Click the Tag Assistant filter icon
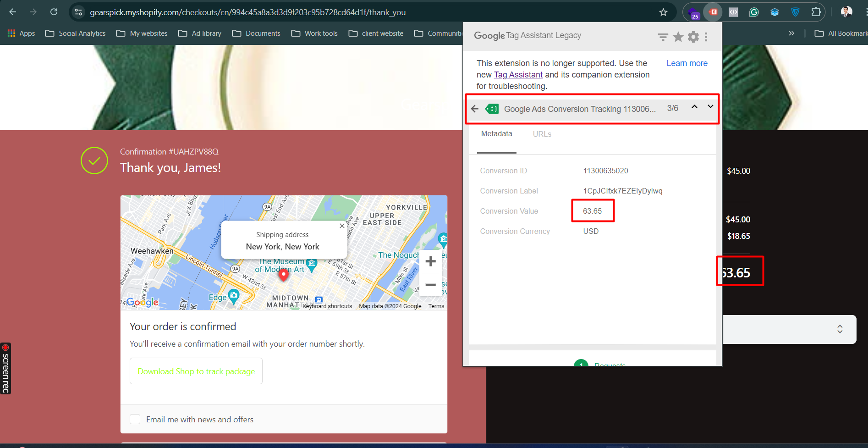The image size is (868, 448). pos(663,37)
